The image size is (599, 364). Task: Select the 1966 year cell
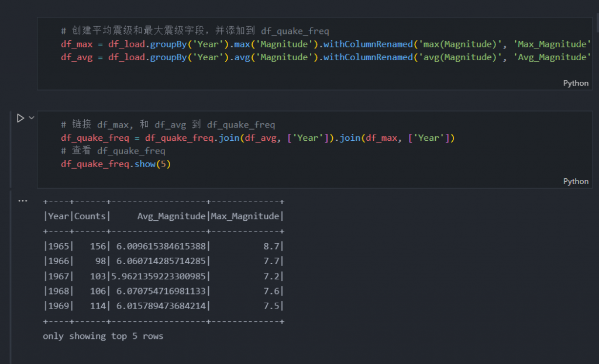[58, 261]
